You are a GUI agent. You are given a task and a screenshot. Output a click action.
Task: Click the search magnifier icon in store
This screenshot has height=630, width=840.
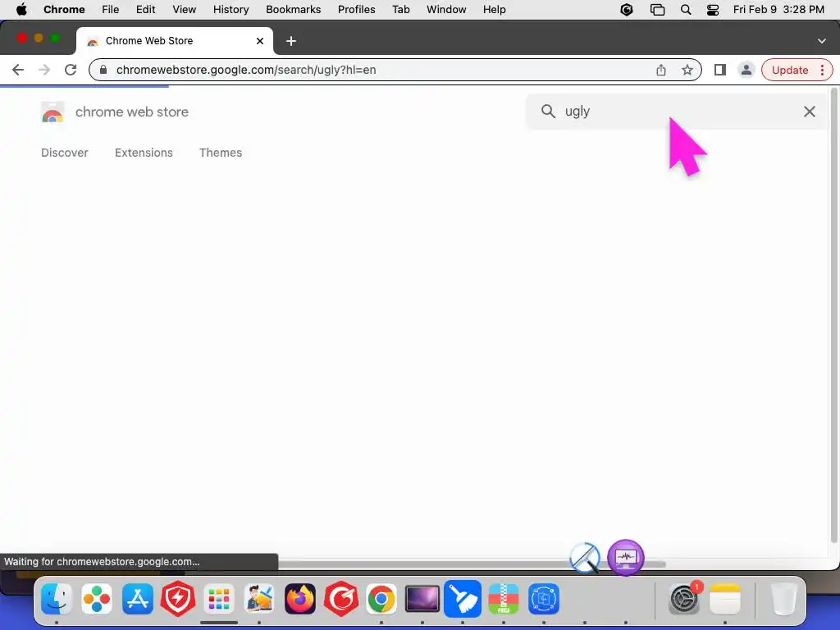click(x=548, y=112)
